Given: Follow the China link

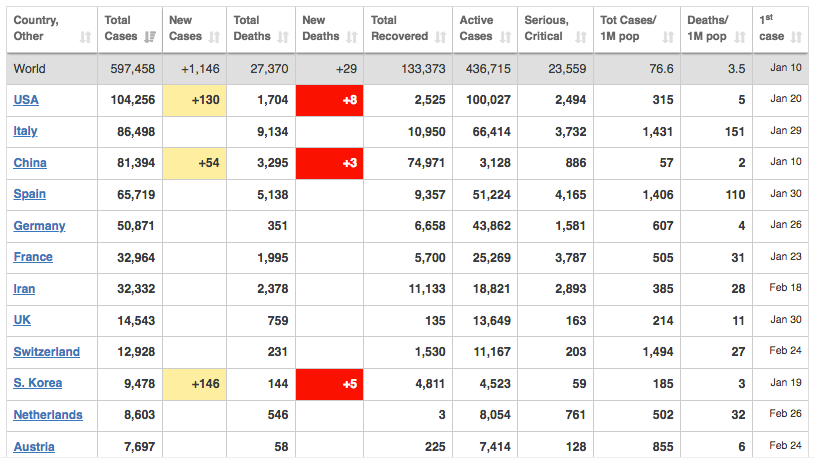Looking at the screenshot, I should (x=30, y=163).
